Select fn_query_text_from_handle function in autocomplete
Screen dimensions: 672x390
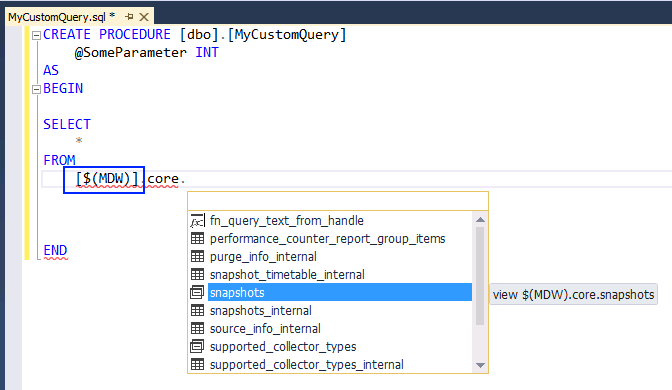pyautogui.click(x=287, y=221)
